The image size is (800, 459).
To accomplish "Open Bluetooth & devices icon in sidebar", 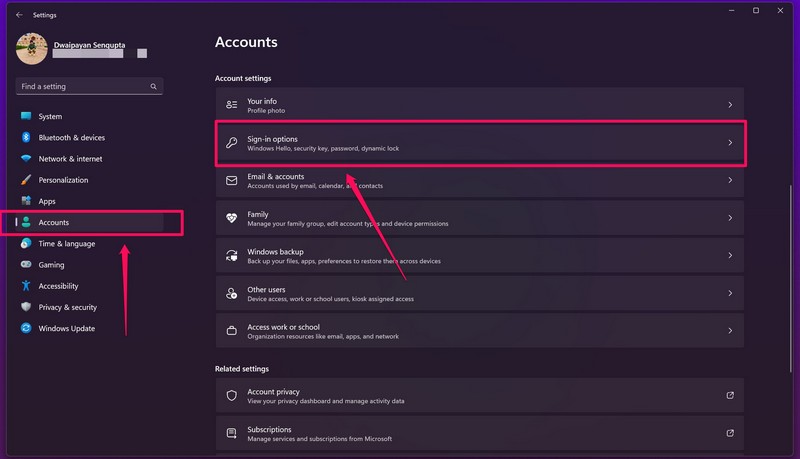I will click(x=26, y=138).
